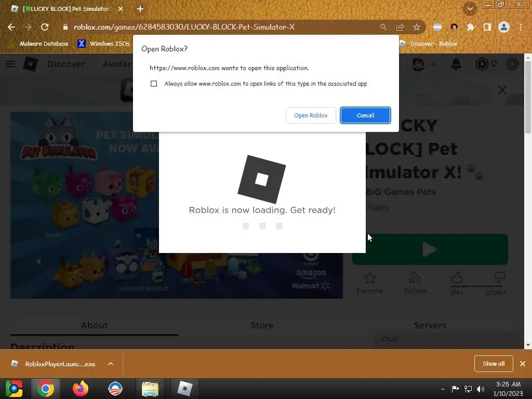Close the banner with X icon
532x399 pixels.
(x=502, y=90)
